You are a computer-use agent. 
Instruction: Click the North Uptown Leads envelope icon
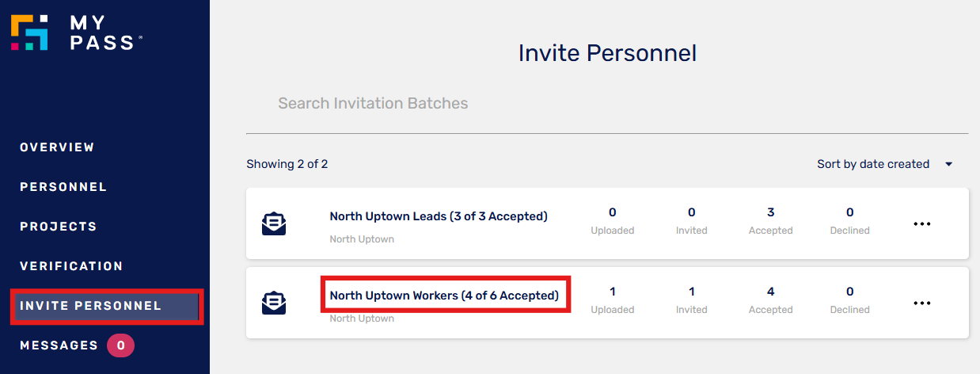click(274, 223)
